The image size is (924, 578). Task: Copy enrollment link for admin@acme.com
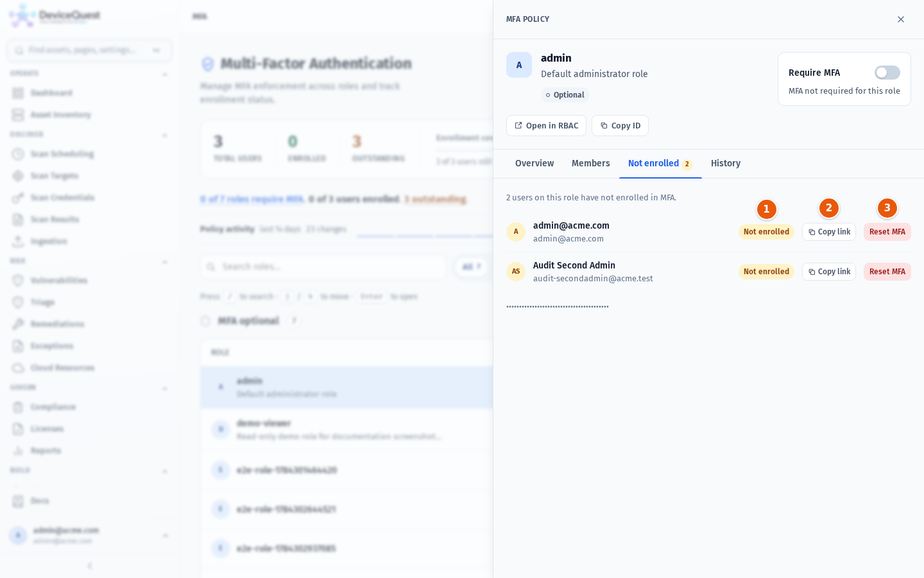coord(829,232)
